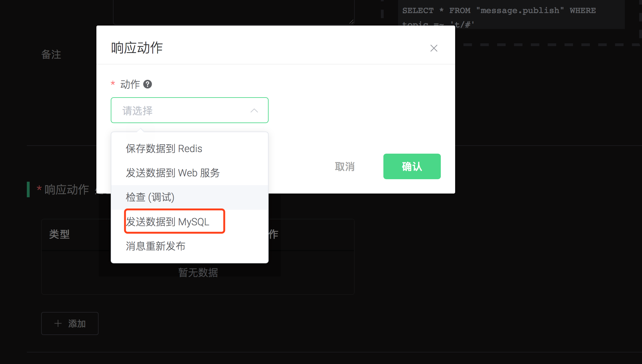Close the 响应动作 dialog with the X

coord(434,48)
